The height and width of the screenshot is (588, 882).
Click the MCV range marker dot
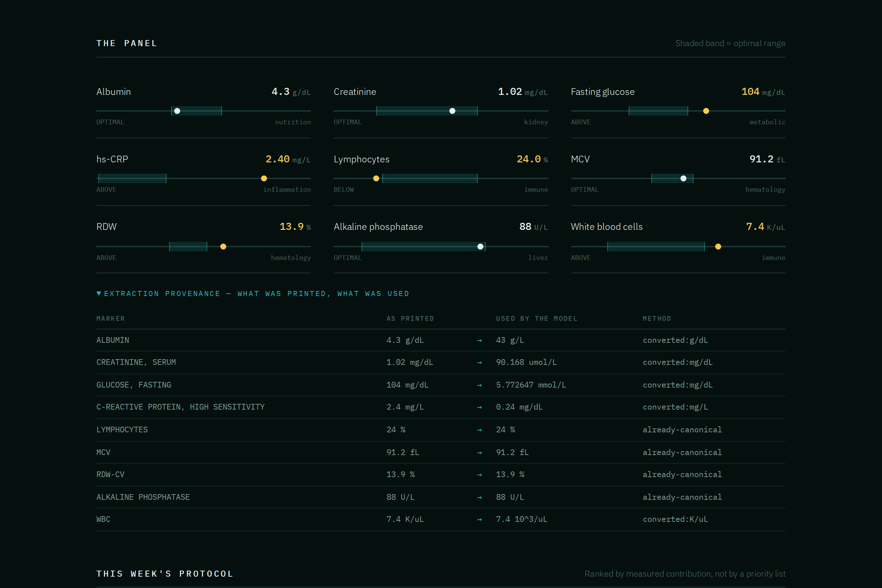(x=684, y=178)
